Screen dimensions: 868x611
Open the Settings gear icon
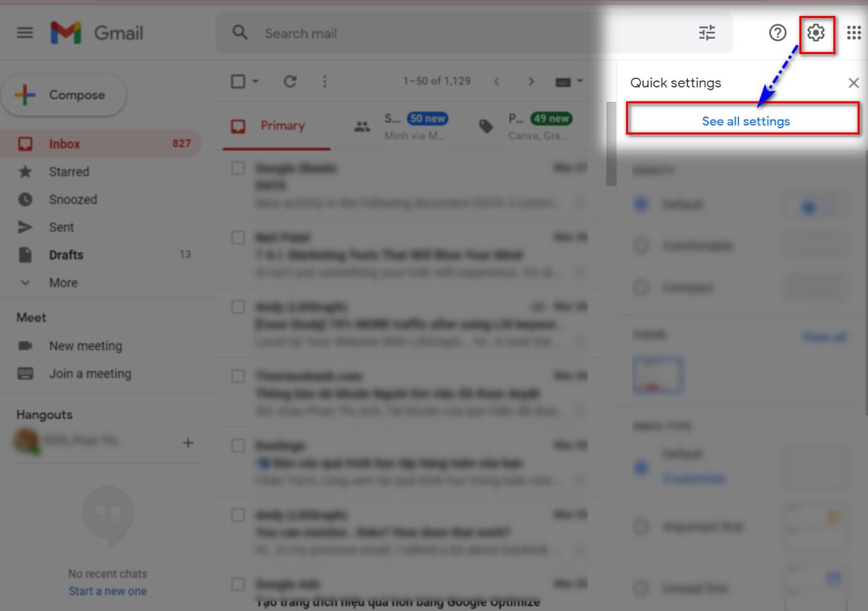[816, 33]
